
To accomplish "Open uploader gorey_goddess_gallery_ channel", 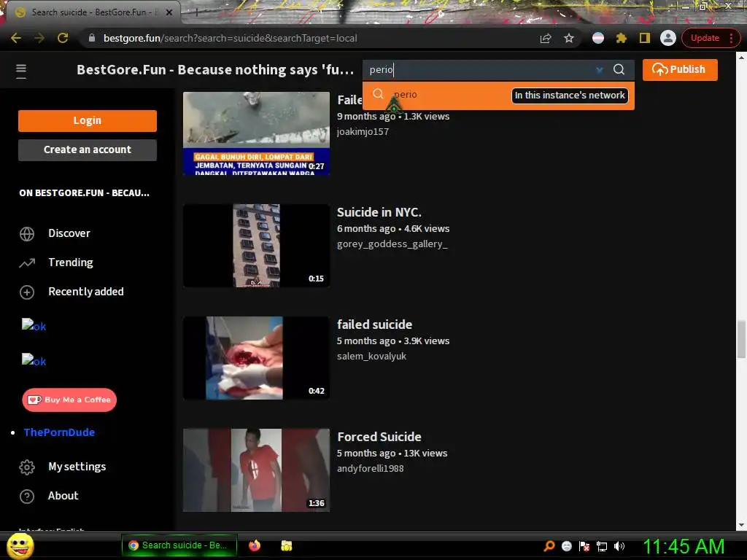I will (392, 244).
